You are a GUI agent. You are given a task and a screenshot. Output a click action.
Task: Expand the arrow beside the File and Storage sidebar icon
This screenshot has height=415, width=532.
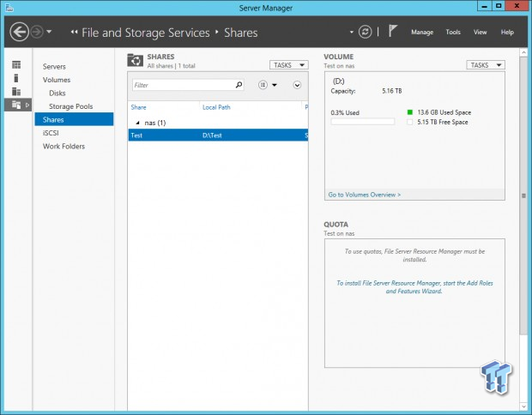27,105
